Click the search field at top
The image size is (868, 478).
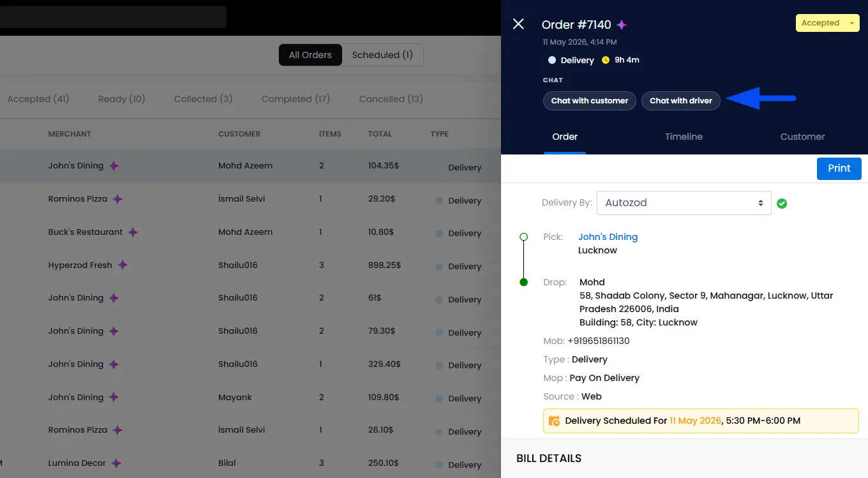click(113, 17)
